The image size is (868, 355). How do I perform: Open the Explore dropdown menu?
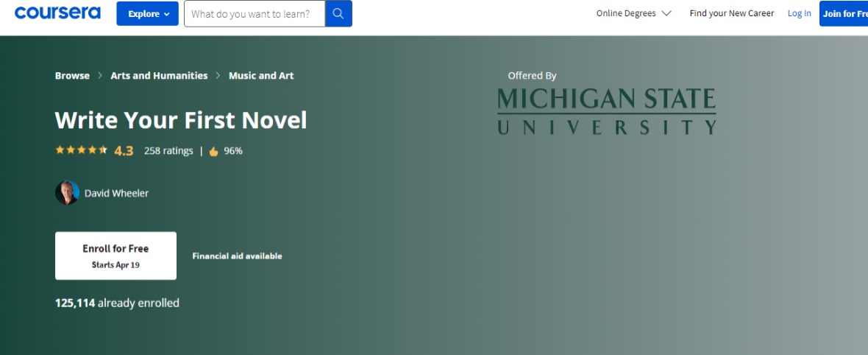pos(147,14)
